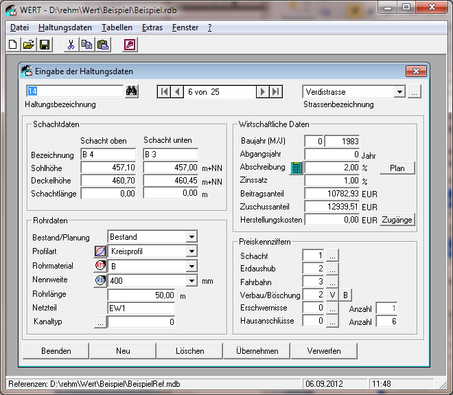Screen dimensions: 453x395
Task: Save with the floppy disk icon
Action: 44,44
